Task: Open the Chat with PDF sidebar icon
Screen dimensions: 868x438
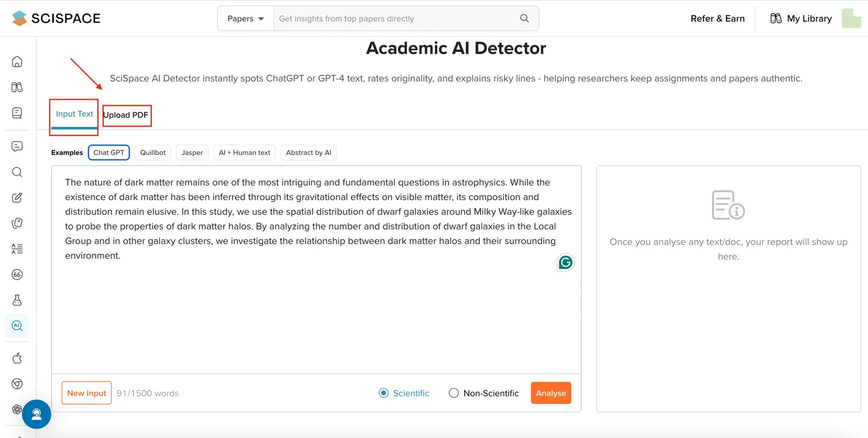Action: click(x=16, y=146)
